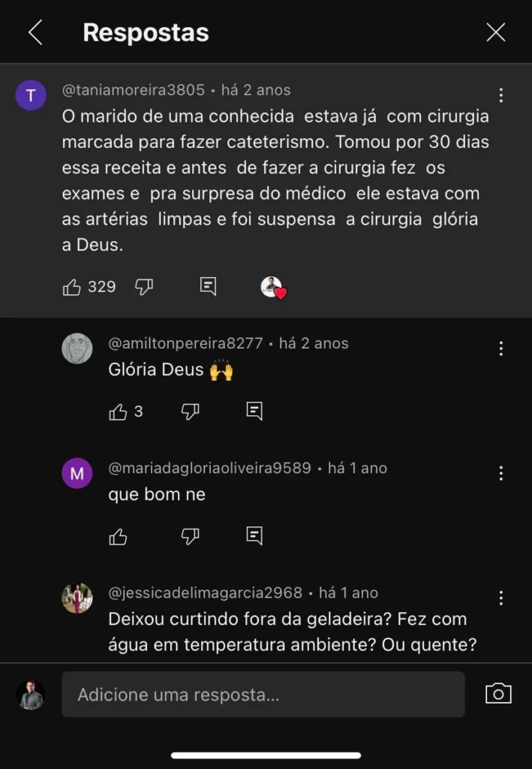This screenshot has height=769, width=532.
Task: Reply to @mariadagloriaoliveira9589's comment
Action: [254, 535]
